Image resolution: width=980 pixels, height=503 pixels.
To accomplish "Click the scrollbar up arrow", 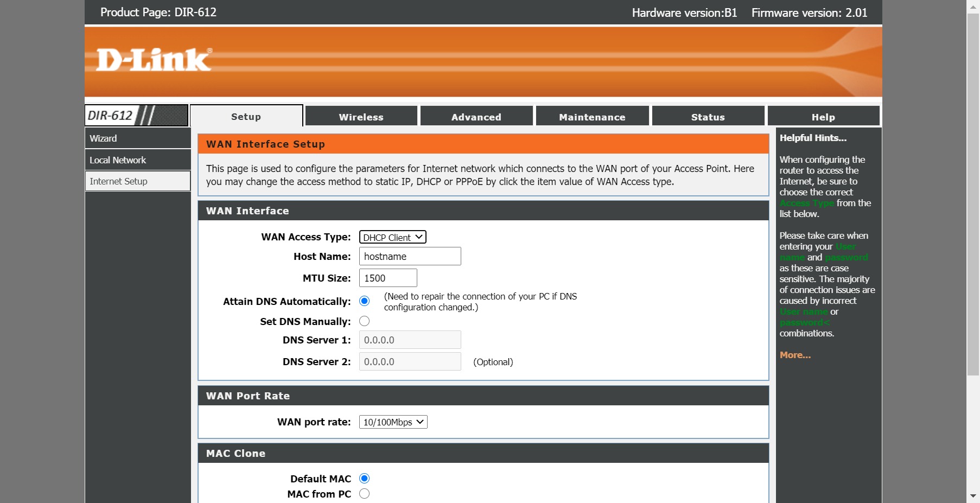I will pos(973,6).
